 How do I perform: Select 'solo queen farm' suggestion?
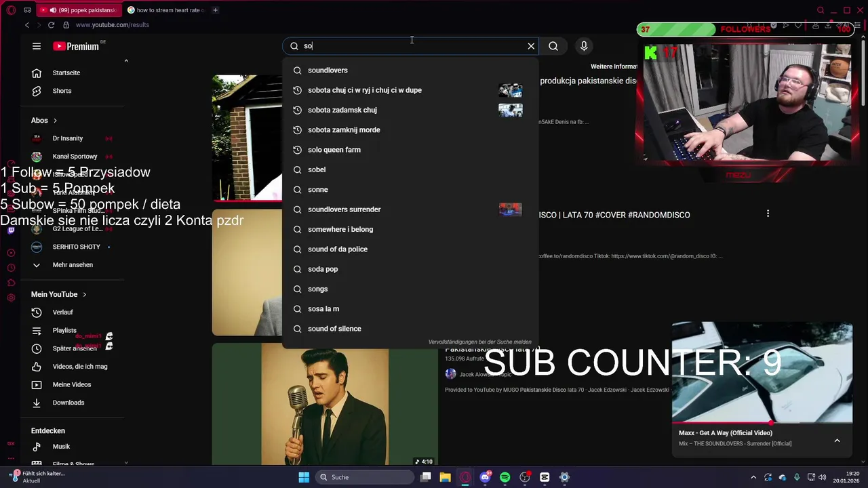pyautogui.click(x=410, y=150)
